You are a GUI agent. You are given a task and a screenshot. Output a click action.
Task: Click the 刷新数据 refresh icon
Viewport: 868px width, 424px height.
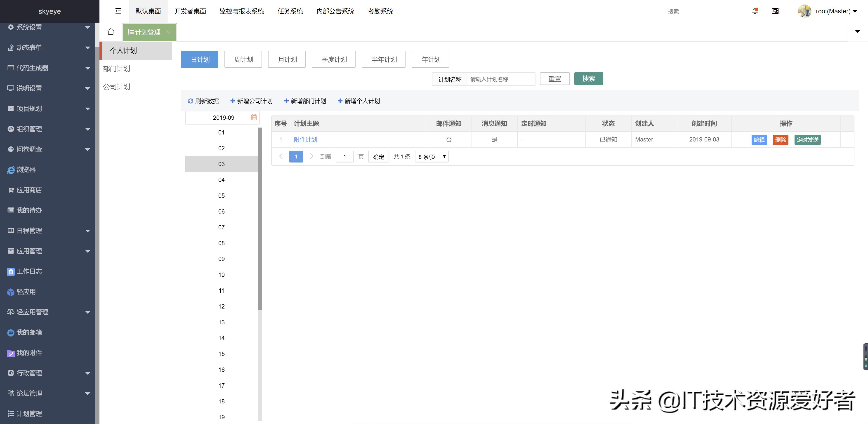(x=191, y=101)
